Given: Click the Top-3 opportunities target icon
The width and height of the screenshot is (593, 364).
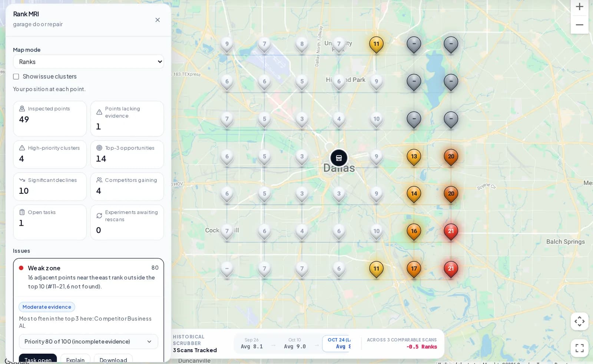Looking at the screenshot, I should (99, 148).
